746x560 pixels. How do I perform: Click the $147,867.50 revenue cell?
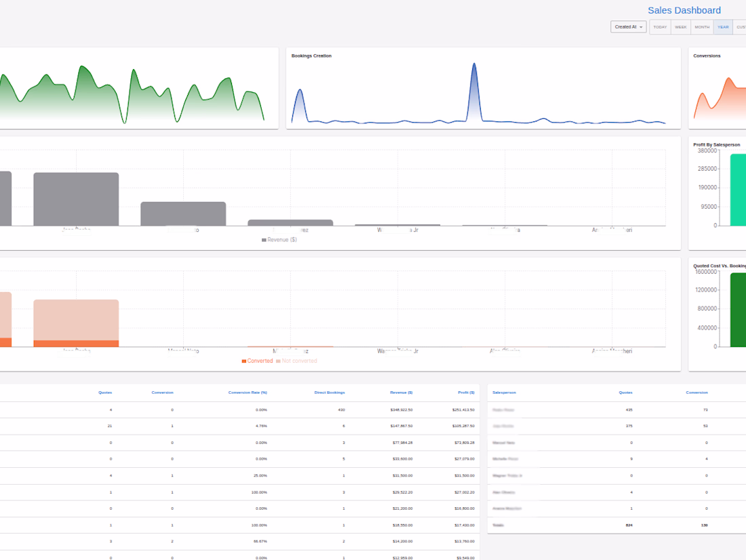(401, 426)
